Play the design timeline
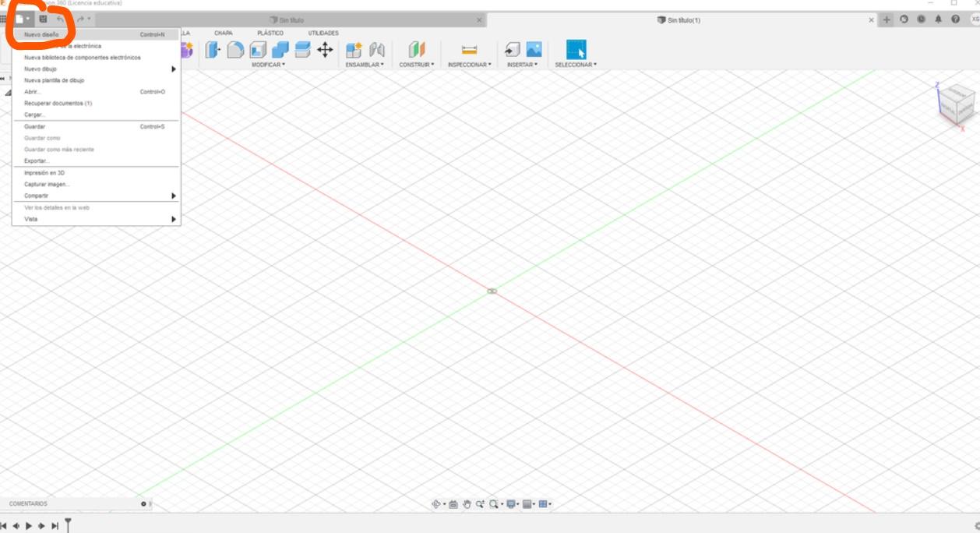The width and height of the screenshot is (980, 533). (x=29, y=526)
